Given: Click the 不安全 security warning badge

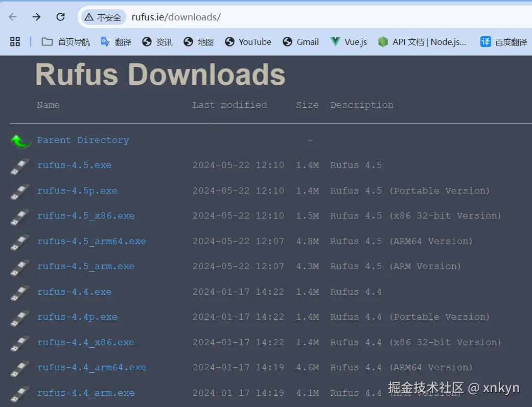Looking at the screenshot, I should (103, 17).
